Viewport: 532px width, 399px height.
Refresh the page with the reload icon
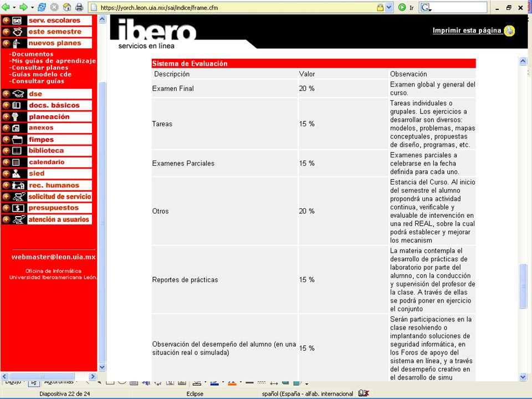[42, 7]
